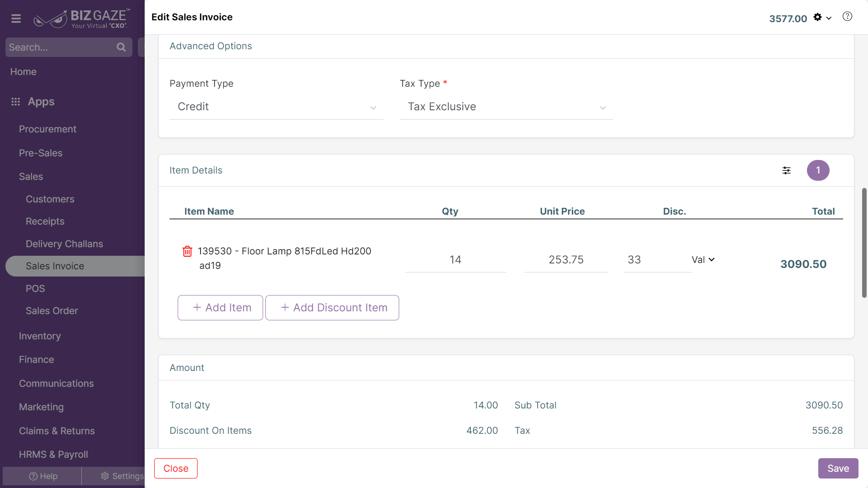Click the hamburger menu icon

(x=16, y=19)
